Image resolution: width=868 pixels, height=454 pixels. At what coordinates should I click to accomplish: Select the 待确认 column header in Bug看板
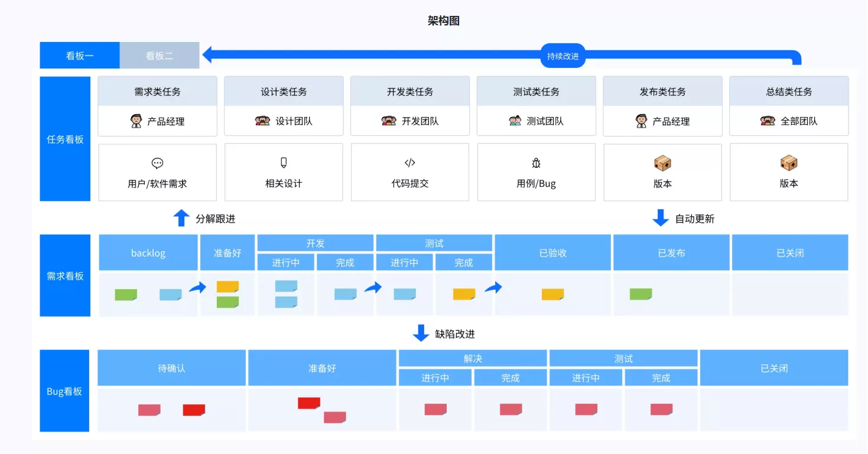pyautogui.click(x=172, y=368)
